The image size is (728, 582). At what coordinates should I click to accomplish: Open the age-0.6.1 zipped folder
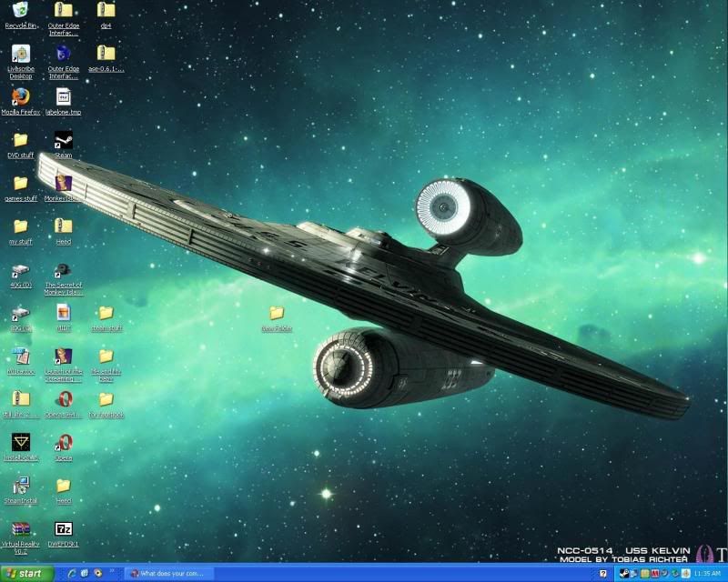106,58
